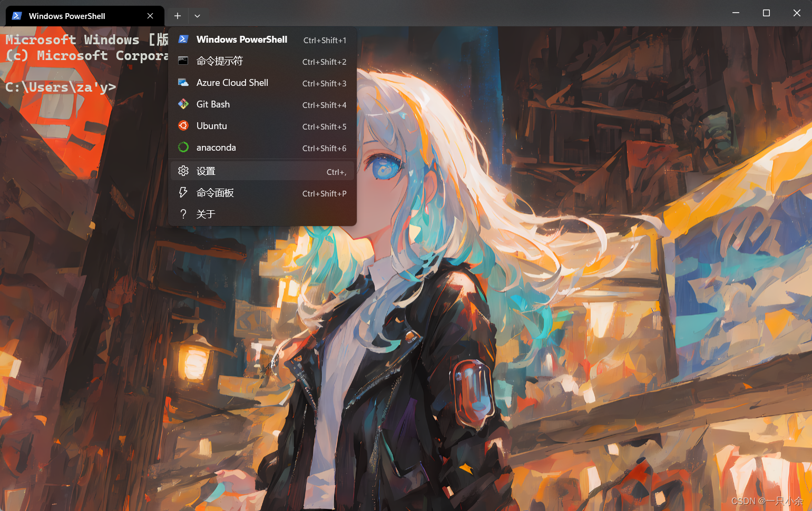Click the lightning bolt command palette icon
This screenshot has width=812, height=511.
pos(183,192)
